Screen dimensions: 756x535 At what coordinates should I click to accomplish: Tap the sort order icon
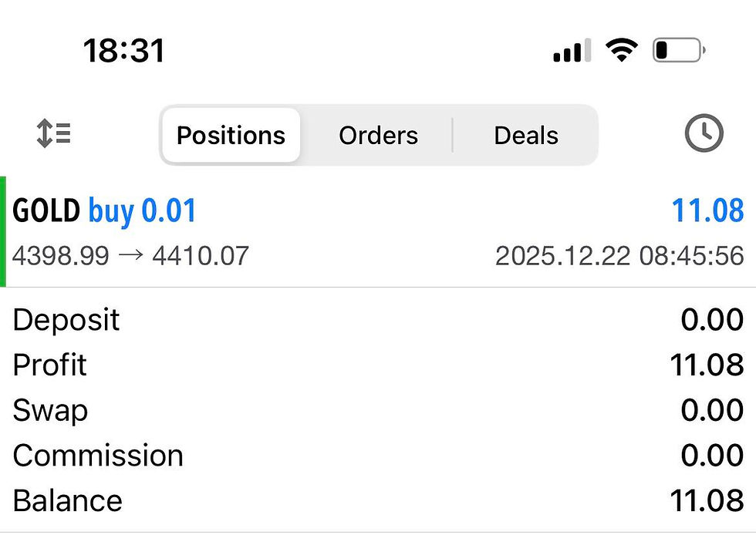(53, 134)
